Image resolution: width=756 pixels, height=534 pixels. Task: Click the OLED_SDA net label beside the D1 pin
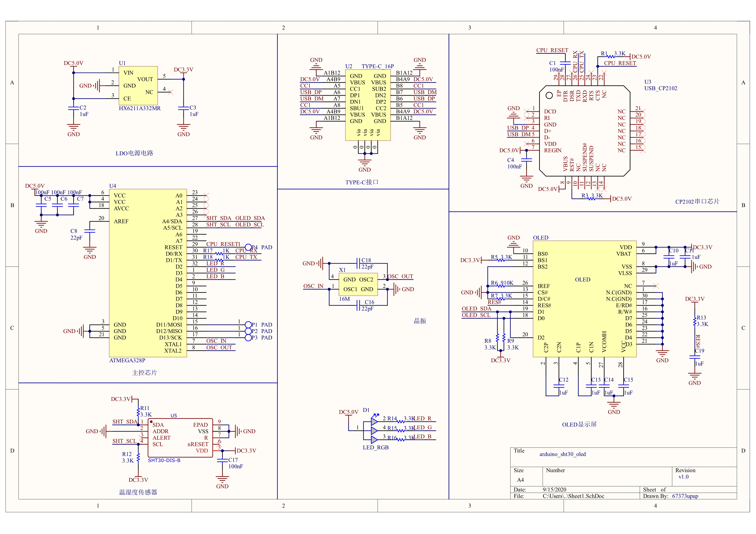click(476, 309)
